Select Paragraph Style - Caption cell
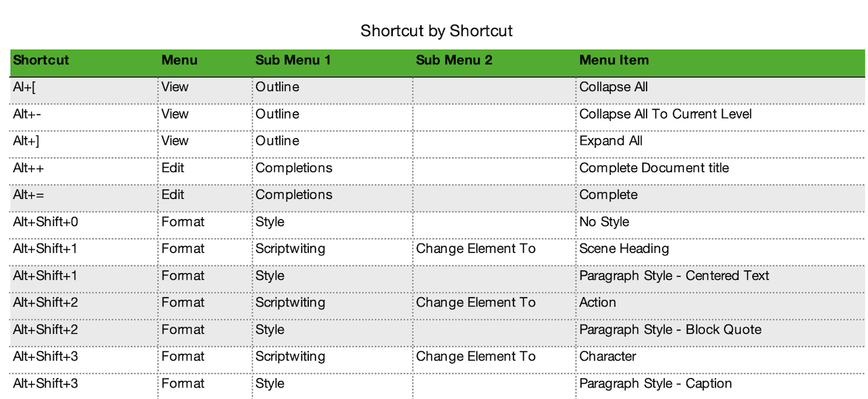868x399 pixels. click(x=720, y=384)
